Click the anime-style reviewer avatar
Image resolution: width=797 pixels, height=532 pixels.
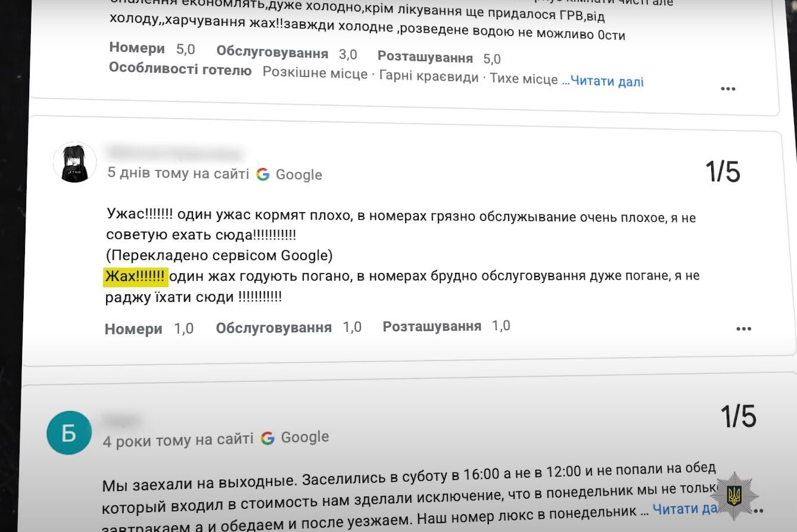tap(75, 161)
